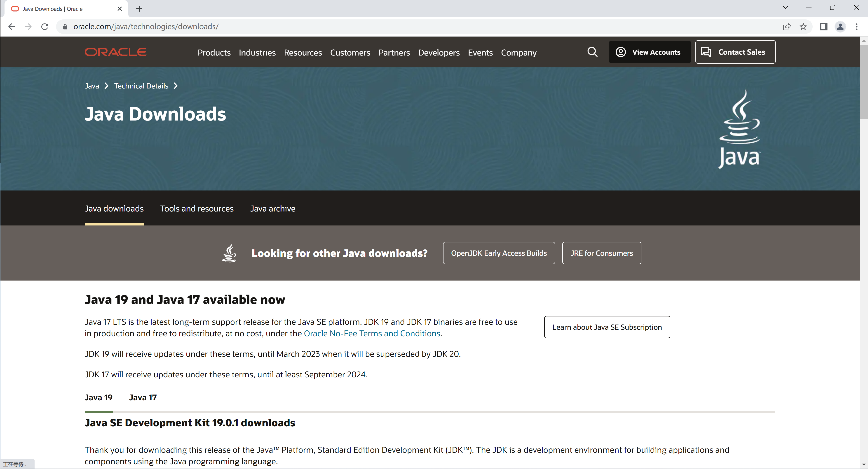Click the JRE for Consumers button
The image size is (868, 469).
click(x=601, y=253)
